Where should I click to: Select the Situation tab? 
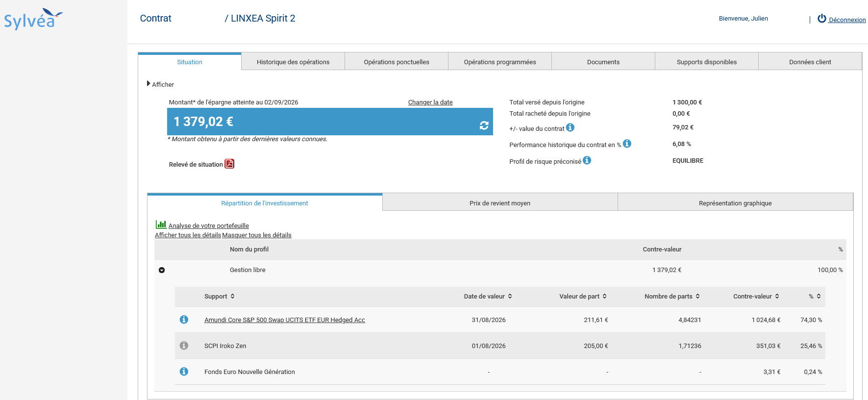point(190,62)
